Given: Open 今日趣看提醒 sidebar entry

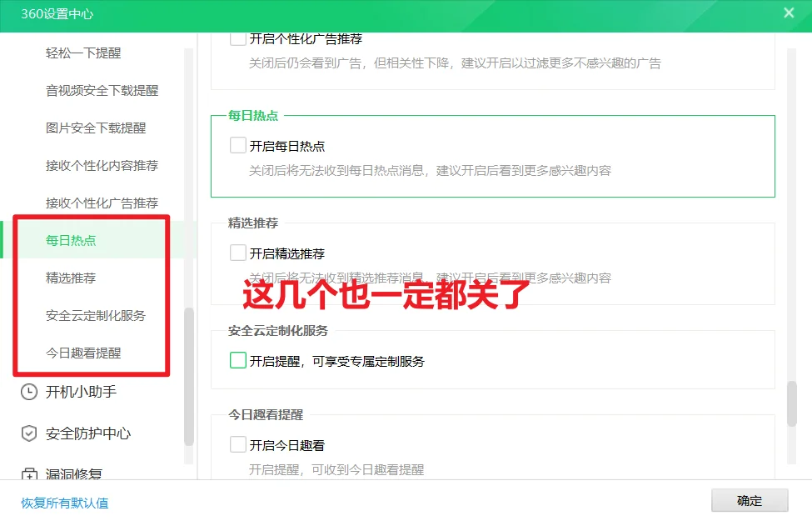Looking at the screenshot, I should click(x=83, y=353).
